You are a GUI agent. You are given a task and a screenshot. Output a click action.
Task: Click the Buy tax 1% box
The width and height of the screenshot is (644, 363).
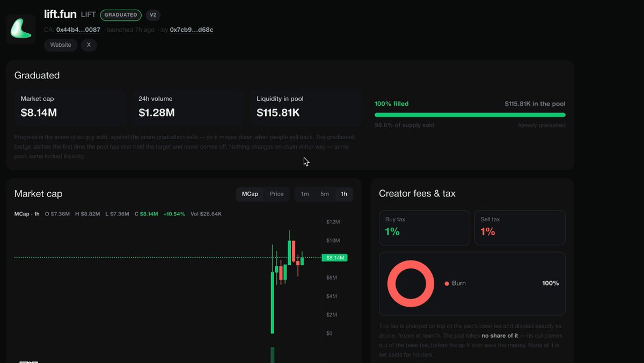[x=425, y=228]
